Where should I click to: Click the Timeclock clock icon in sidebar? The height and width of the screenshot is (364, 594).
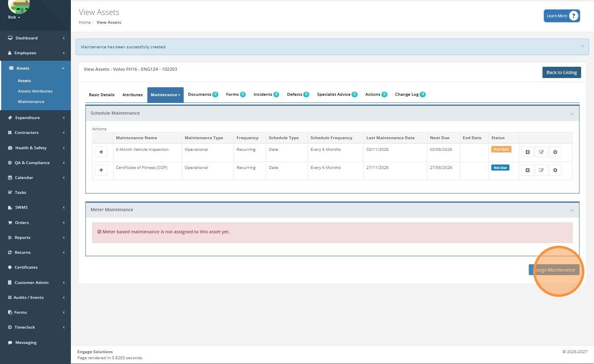(10, 327)
